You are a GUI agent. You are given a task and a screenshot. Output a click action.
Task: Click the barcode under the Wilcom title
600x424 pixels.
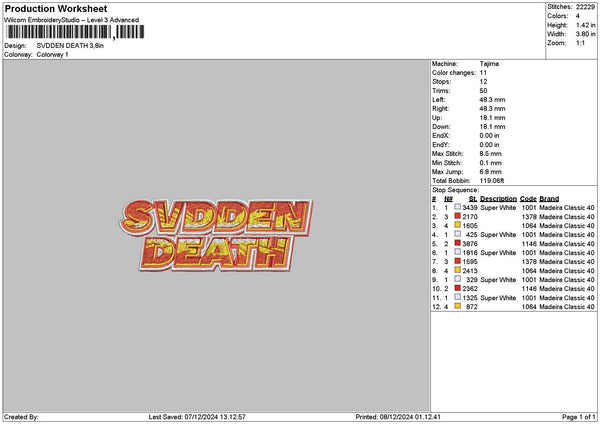(75, 32)
